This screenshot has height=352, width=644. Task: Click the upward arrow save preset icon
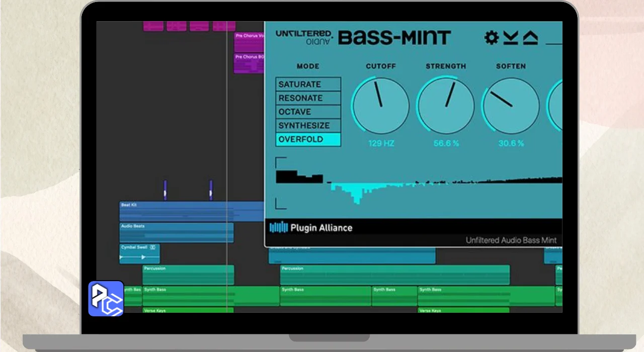click(530, 38)
